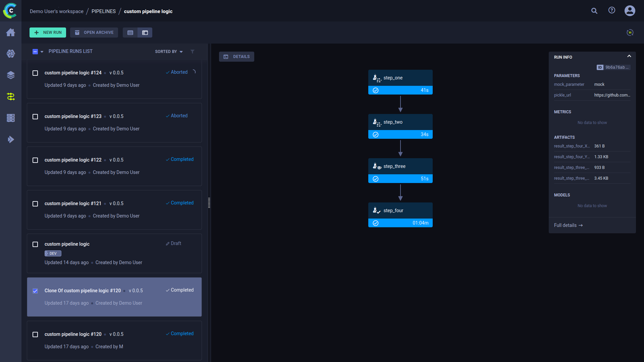Switch to table list view

[x=130, y=33]
